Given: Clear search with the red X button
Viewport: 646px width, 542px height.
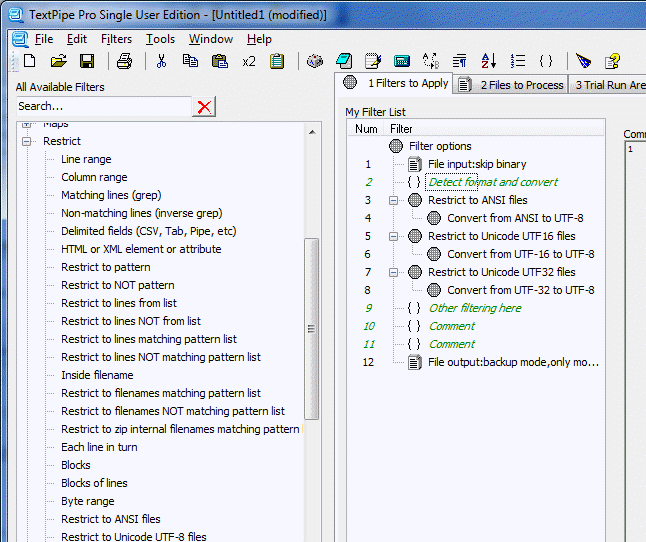Looking at the screenshot, I should tap(204, 107).
